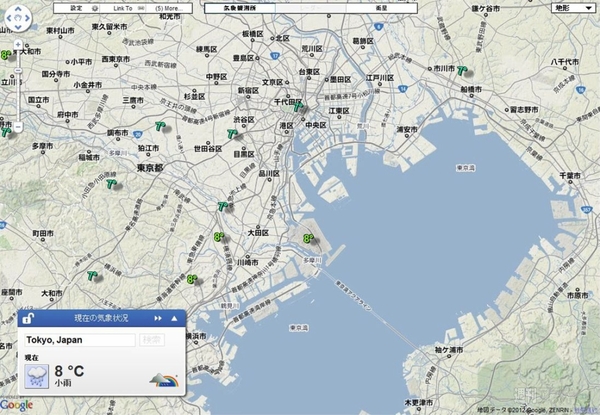The height and width of the screenshot is (415, 600).
Task: Select the 7° station at 千代田区
Action: point(298,106)
